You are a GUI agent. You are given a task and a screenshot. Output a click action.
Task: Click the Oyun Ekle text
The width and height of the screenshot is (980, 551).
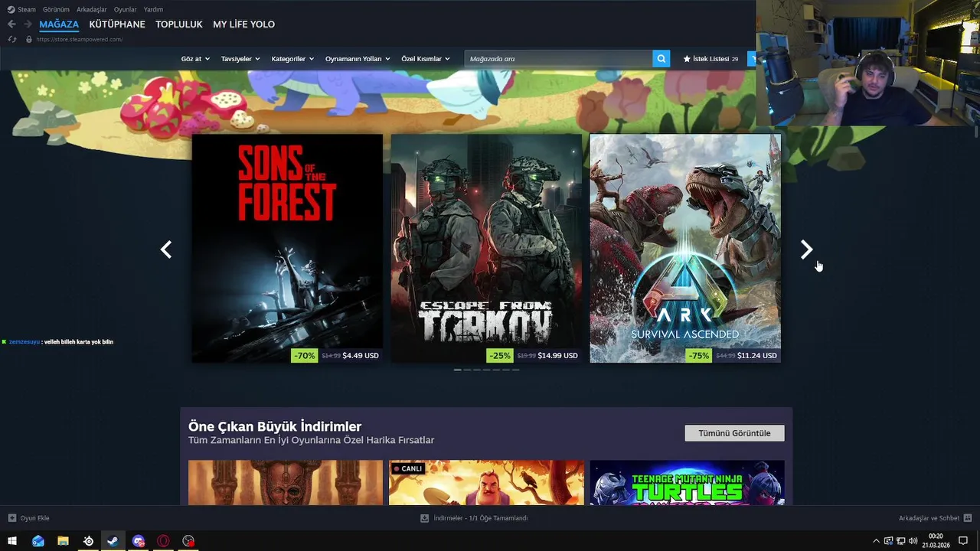click(x=34, y=518)
